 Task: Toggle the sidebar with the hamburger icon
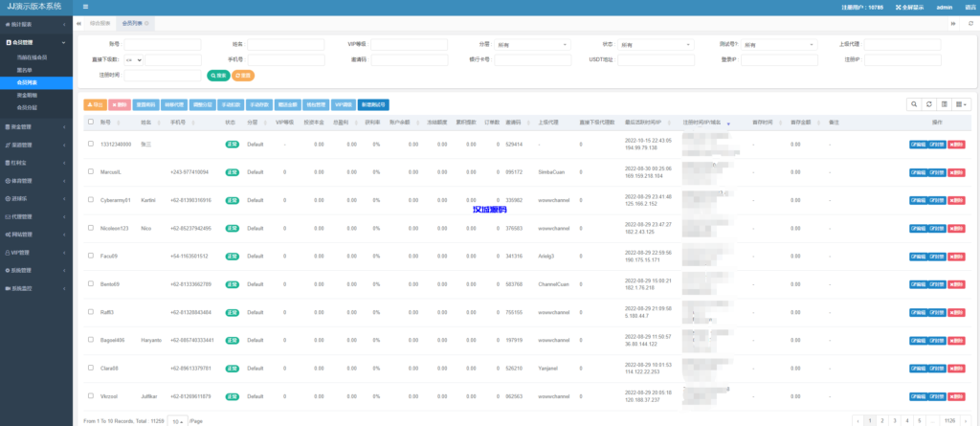(85, 7)
